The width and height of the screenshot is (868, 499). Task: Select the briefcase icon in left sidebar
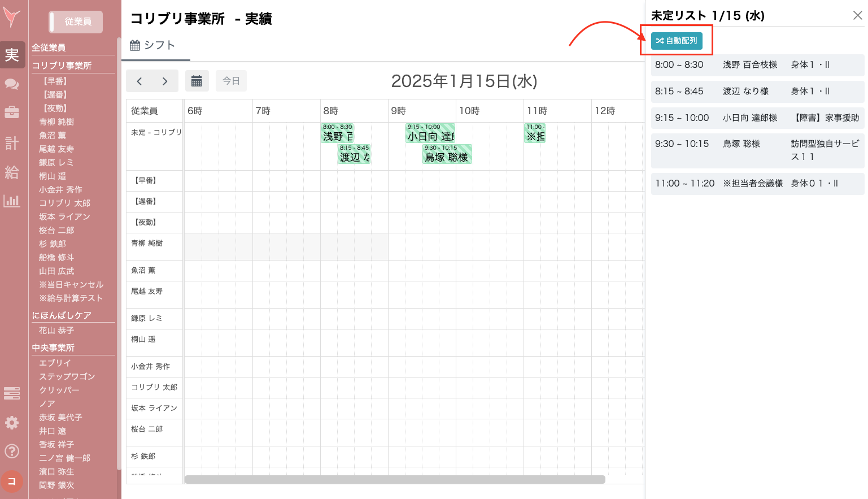[x=12, y=112]
